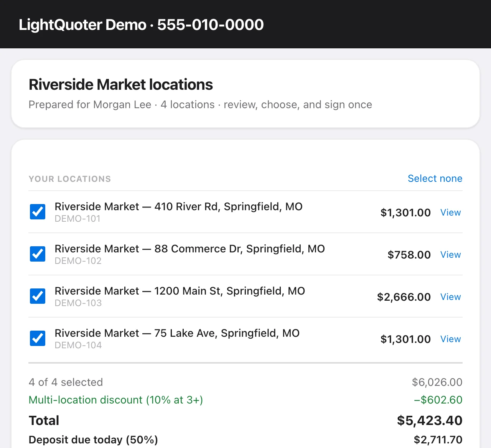Viewport: 491px width, 448px height.
Task: Click the –$602.60 discount amount
Action: click(438, 400)
